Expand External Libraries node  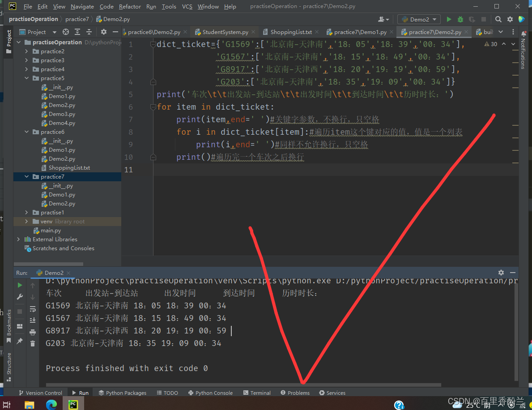[18, 239]
